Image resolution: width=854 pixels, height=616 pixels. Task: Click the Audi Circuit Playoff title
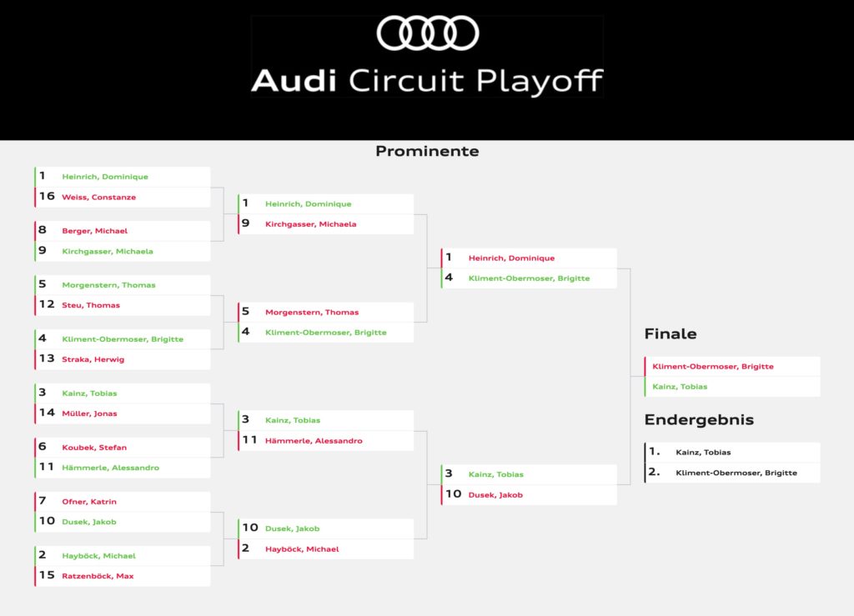click(x=427, y=81)
